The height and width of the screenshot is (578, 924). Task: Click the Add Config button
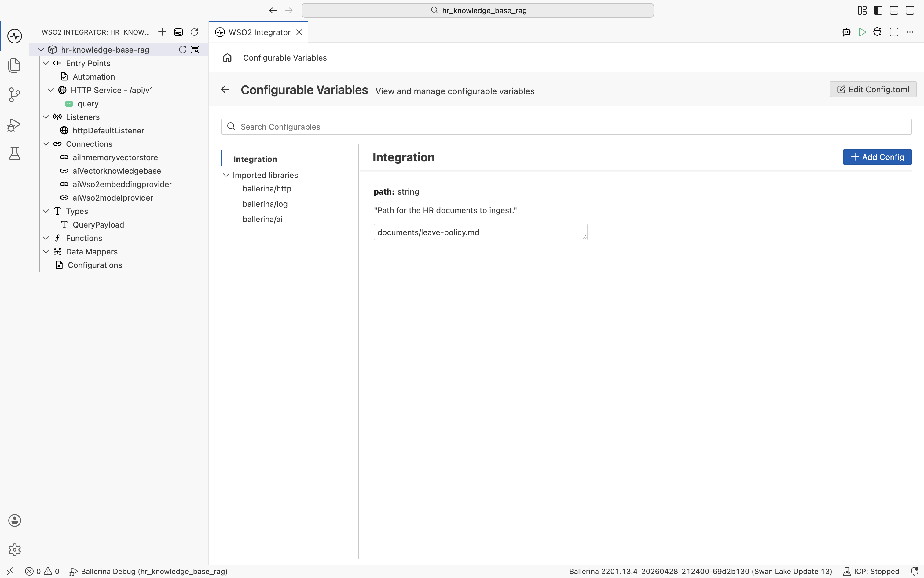(x=877, y=157)
